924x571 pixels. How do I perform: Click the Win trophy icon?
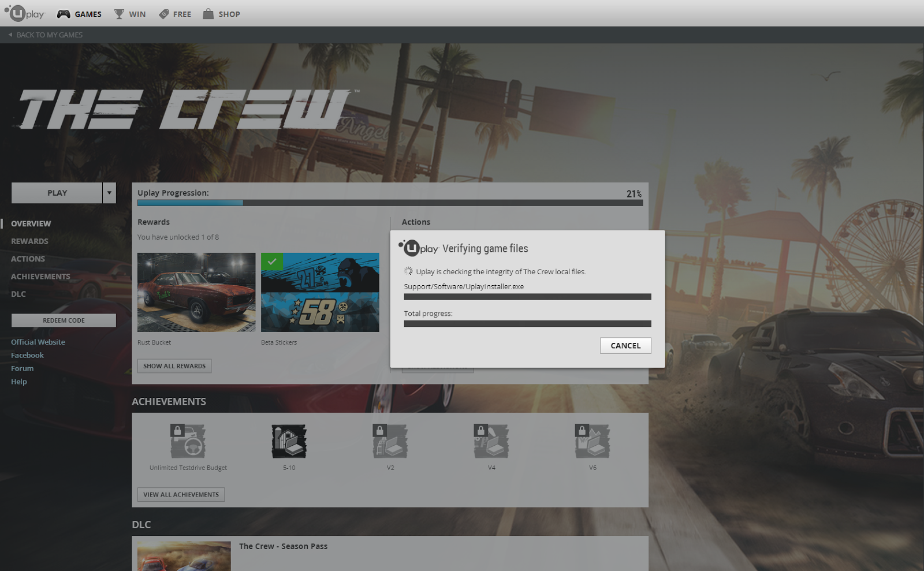119,14
